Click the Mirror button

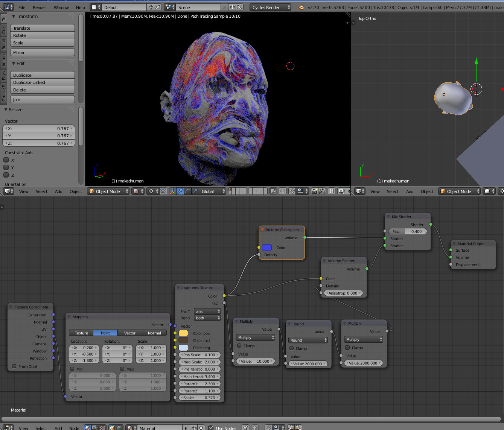tap(42, 53)
